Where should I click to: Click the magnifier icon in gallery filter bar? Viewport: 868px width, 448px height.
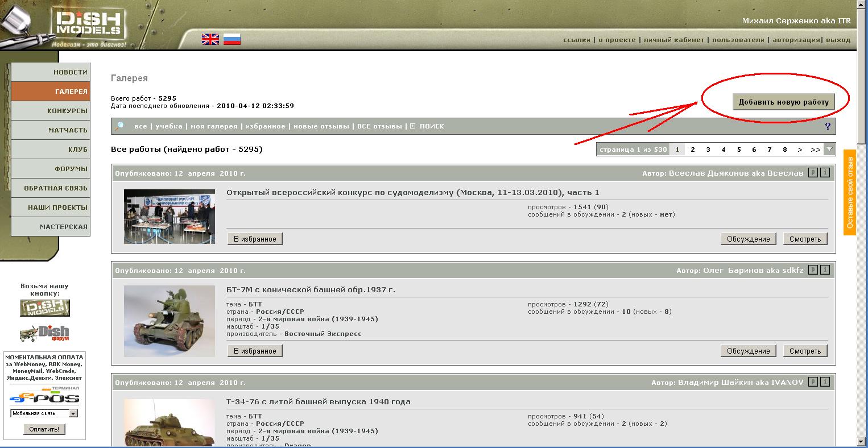119,126
